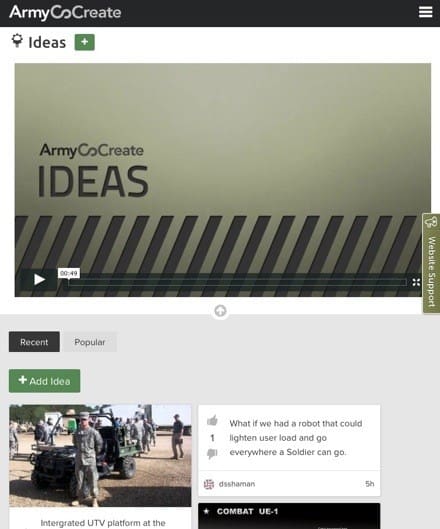The height and width of the screenshot is (529, 440).
Task: Open the Website Support side tab
Action: point(431,263)
